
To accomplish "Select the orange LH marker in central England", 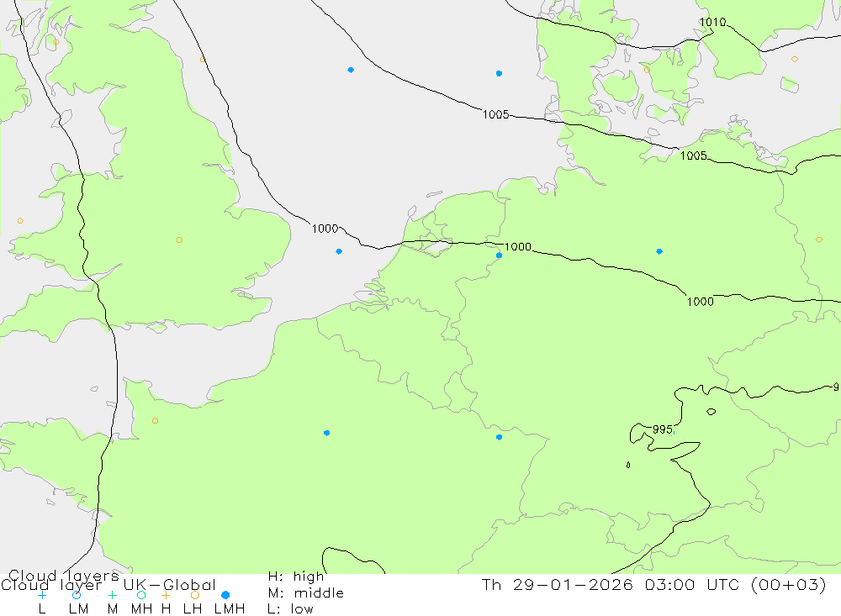I will (x=179, y=240).
